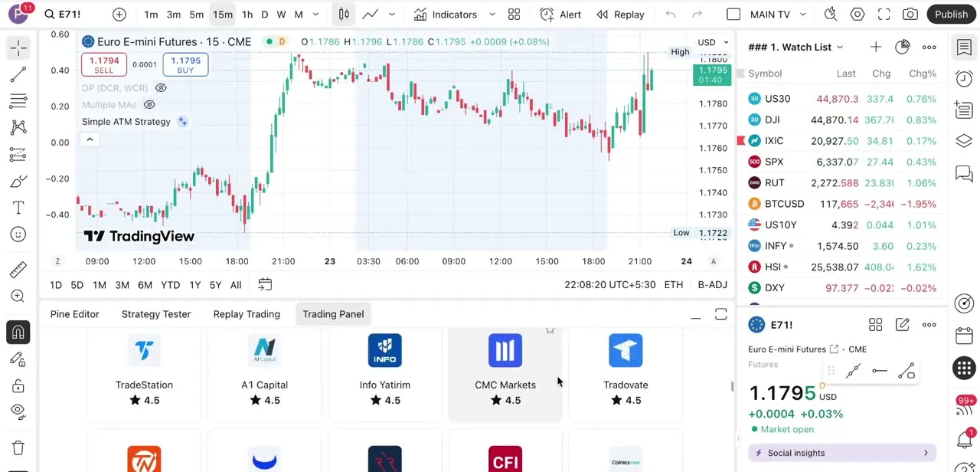Image resolution: width=980 pixels, height=472 pixels.
Task: Open the forecasting and measurement tools
Action: coord(18,155)
